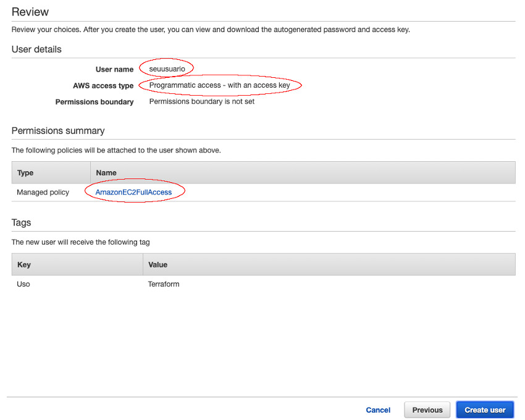Click the Type column header
This screenshot has width=525, height=420.
tap(25, 173)
